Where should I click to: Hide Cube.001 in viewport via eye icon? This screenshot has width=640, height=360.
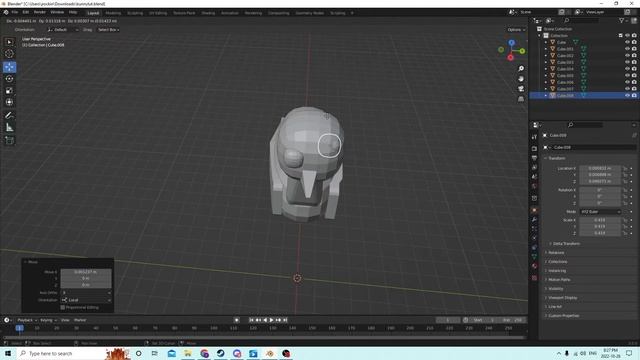[627, 49]
